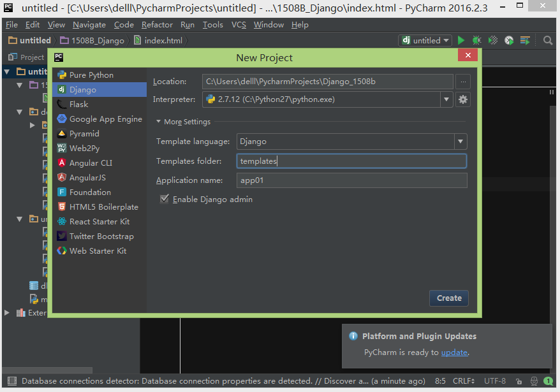The height and width of the screenshot is (392, 560).
Task: Click the Database connections detector status message
Action: pyautogui.click(x=224, y=381)
